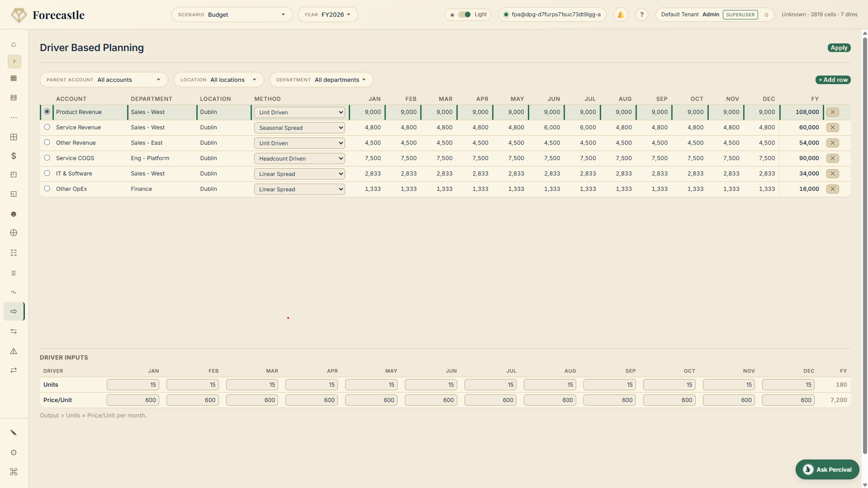Open the Ask Percival assistant
The width and height of the screenshot is (868, 488).
(x=827, y=469)
